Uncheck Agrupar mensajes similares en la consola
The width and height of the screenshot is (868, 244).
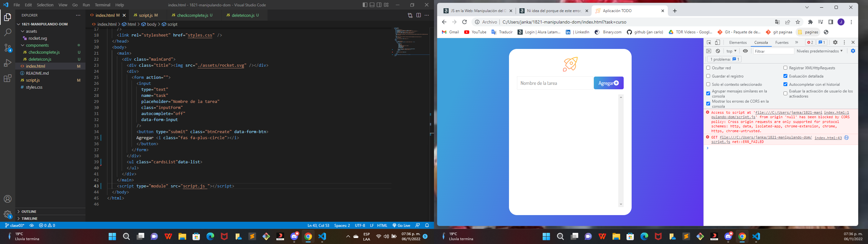click(x=708, y=93)
